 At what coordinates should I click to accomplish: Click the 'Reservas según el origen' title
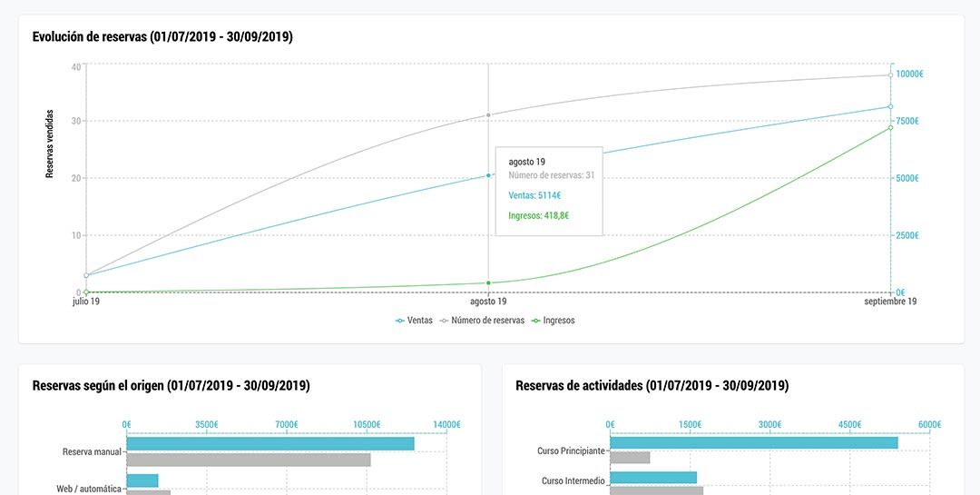point(171,385)
